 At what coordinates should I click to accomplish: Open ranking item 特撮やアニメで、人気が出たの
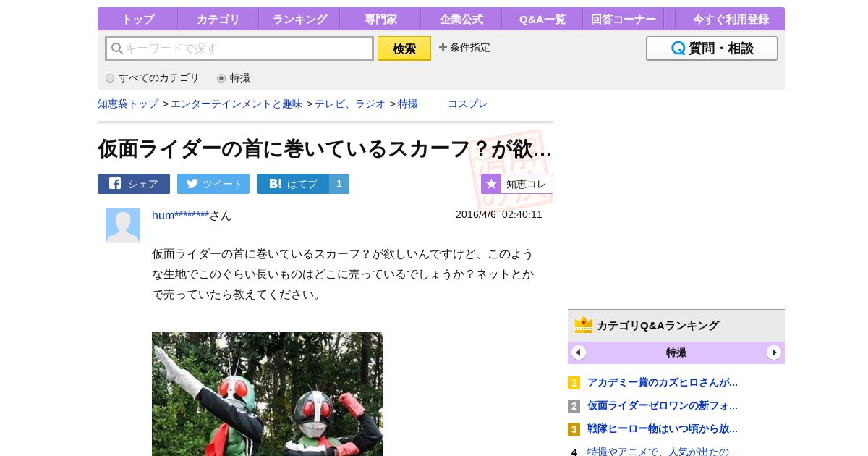pyautogui.click(x=663, y=452)
